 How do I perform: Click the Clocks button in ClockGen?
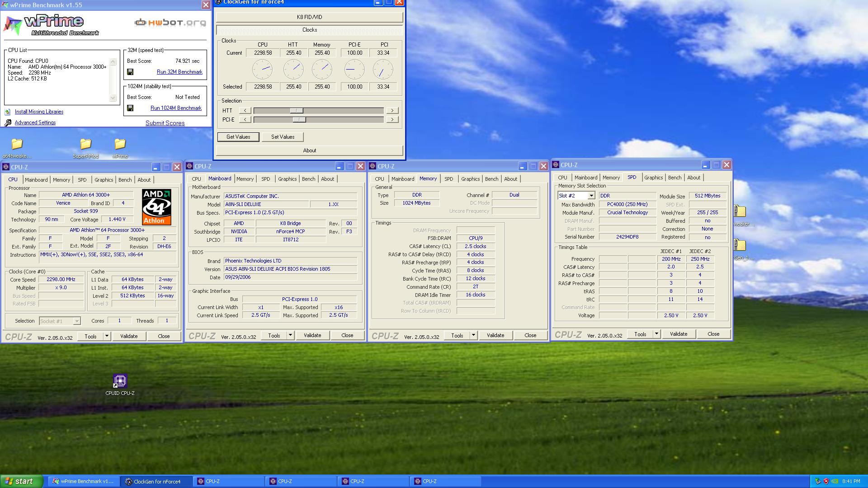(x=309, y=30)
